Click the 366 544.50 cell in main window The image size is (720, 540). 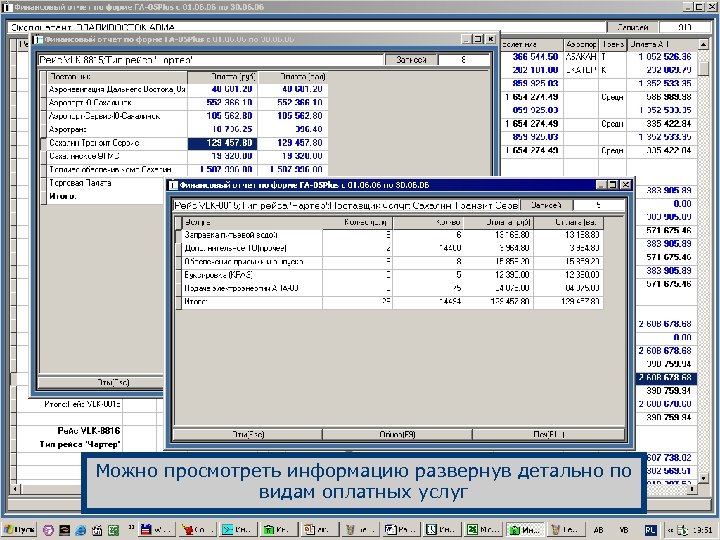point(532,57)
